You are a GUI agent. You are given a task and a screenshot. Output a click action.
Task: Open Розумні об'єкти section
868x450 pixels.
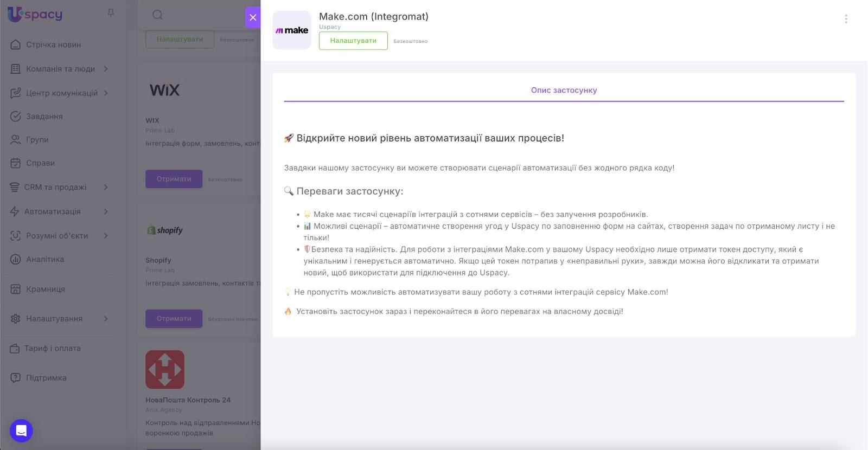(x=57, y=235)
